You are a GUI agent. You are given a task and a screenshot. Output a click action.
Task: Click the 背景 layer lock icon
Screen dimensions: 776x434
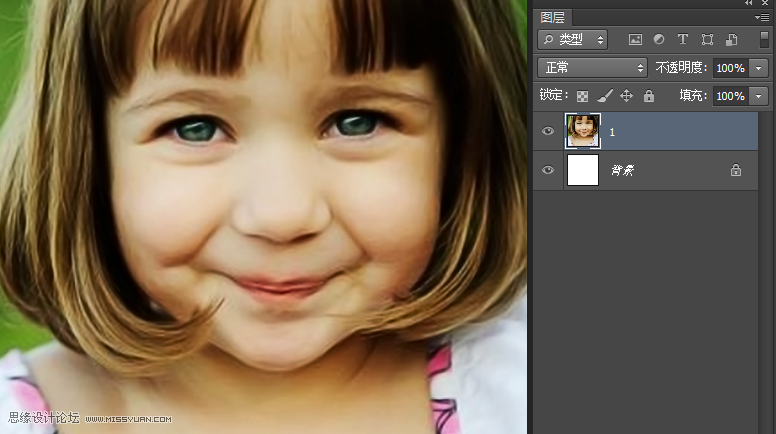pos(736,170)
